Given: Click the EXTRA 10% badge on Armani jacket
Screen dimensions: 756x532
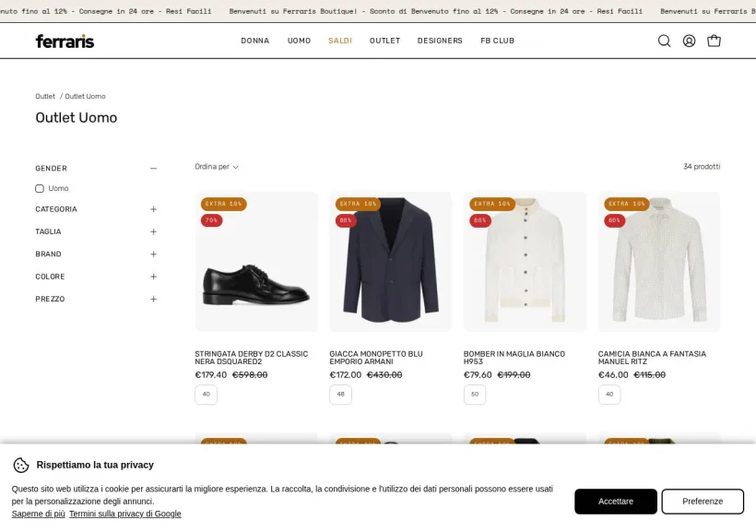Looking at the screenshot, I should pos(358,204).
